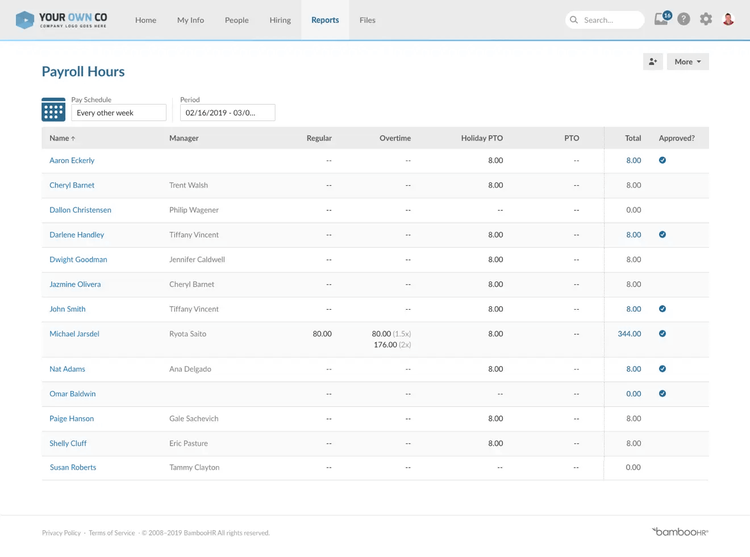Screen dimensions: 750x557
Task: Click Michael Jarsdel's 80.00 regular hours
Action: pyautogui.click(x=322, y=334)
